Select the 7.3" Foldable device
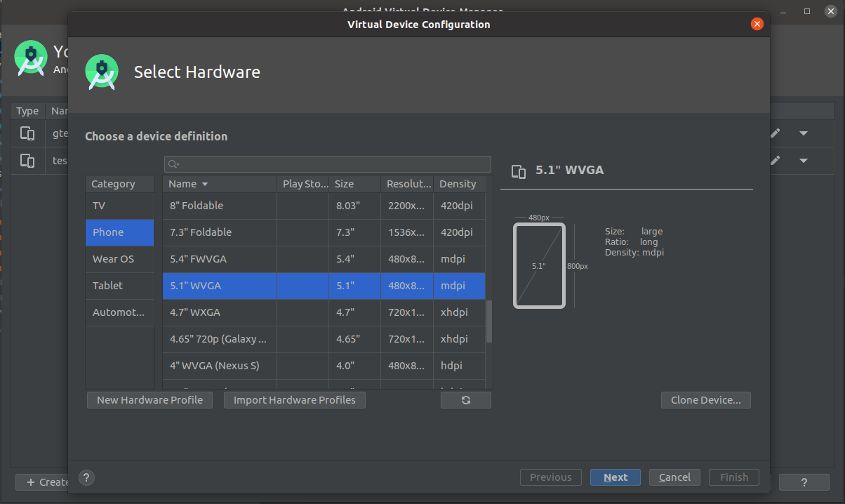 324,232
